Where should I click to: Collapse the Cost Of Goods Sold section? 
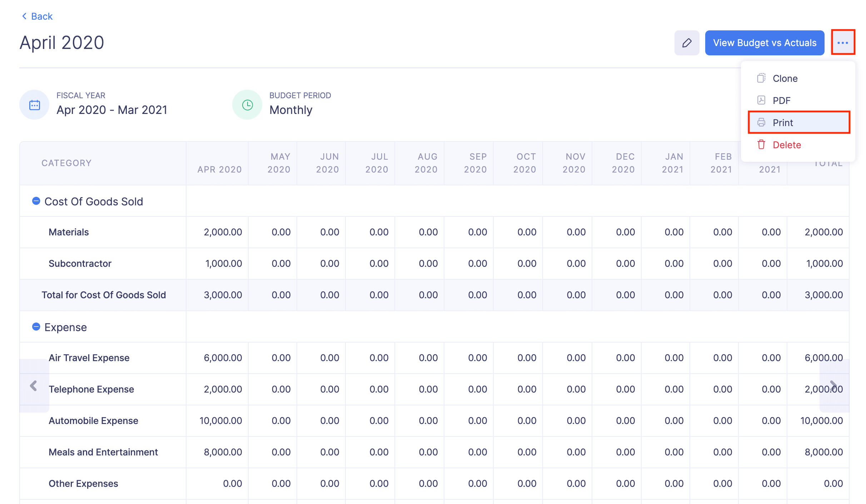[36, 201]
